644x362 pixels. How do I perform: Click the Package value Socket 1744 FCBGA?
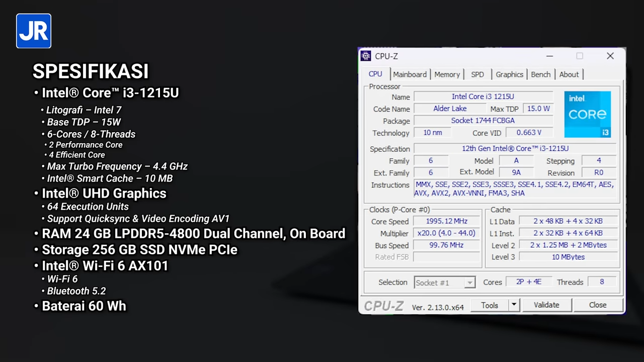pyautogui.click(x=483, y=121)
